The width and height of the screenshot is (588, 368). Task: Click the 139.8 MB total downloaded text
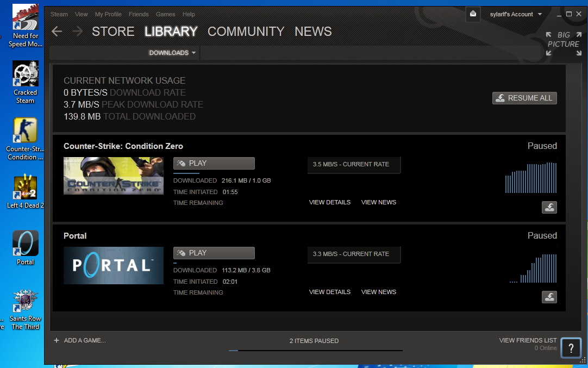pyautogui.click(x=129, y=117)
